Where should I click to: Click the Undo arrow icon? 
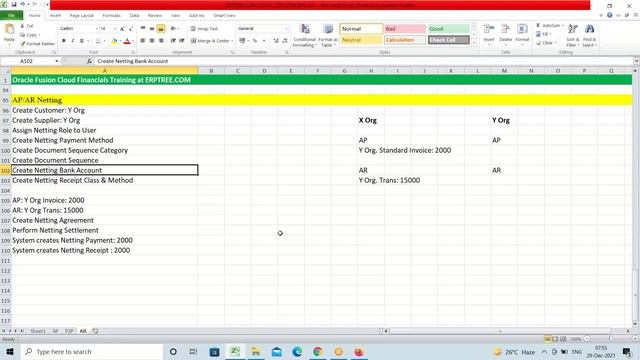pyautogui.click(x=23, y=4)
